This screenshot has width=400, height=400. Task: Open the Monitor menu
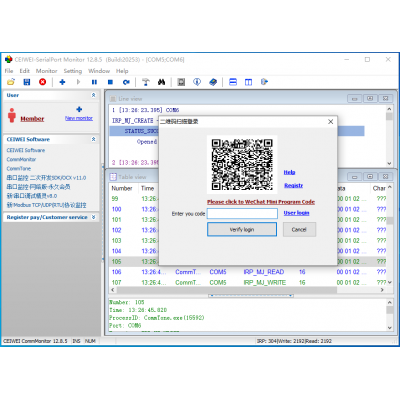47,71
